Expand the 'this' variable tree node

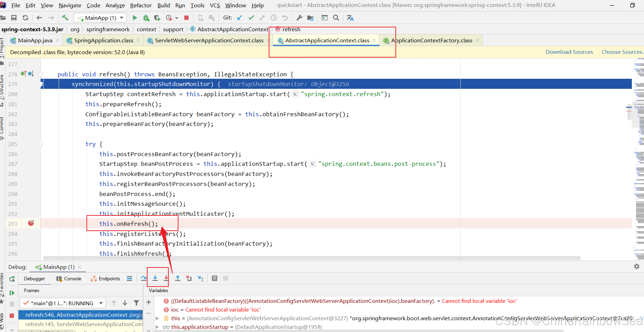157,318
